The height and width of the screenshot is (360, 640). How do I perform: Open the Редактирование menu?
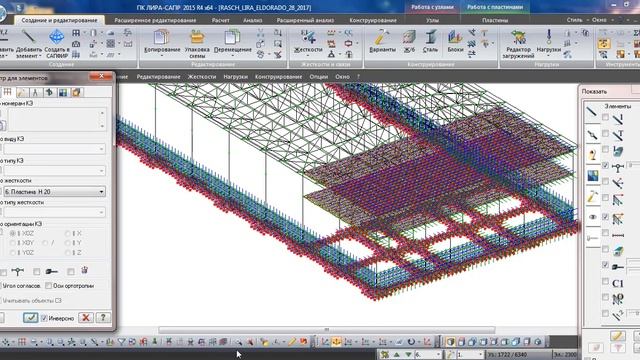pos(158,76)
